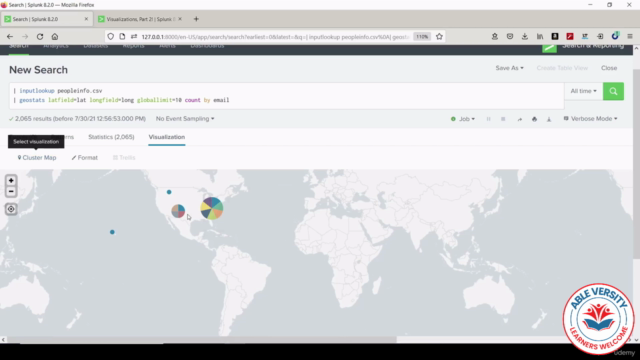Viewport: 640px width, 360px height.
Task: Click the red extension icon in toolbar
Action: [x=570, y=36]
